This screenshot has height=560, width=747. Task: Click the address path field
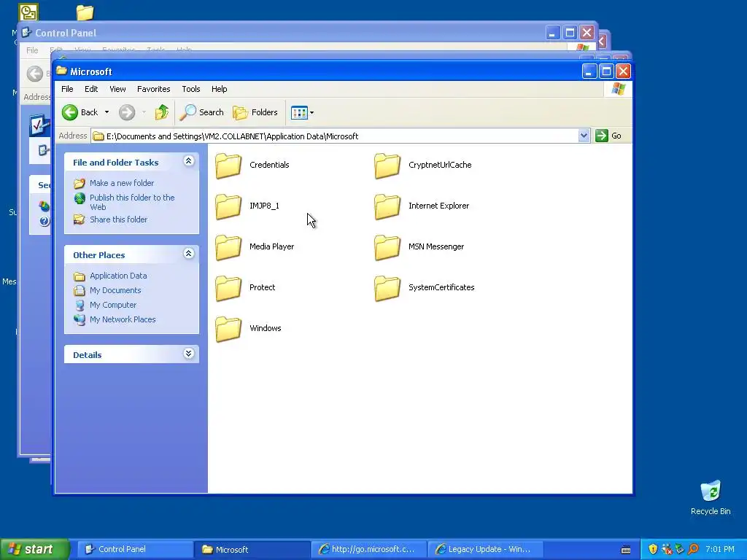(334, 136)
